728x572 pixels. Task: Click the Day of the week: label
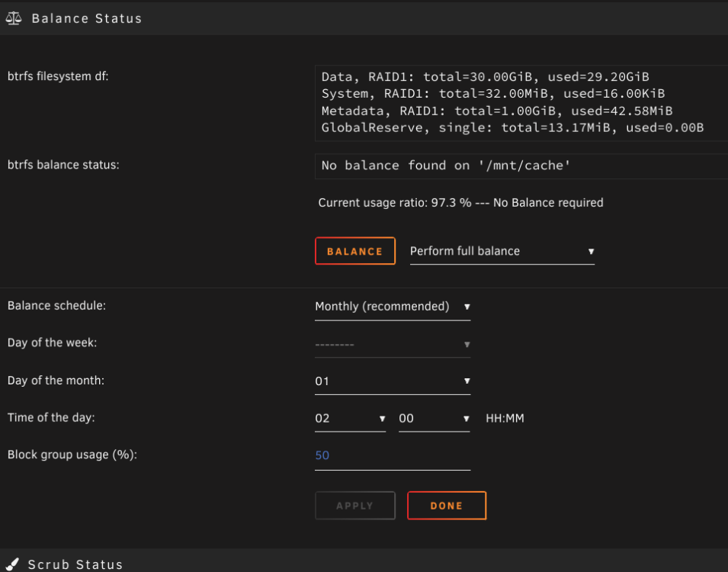click(52, 342)
